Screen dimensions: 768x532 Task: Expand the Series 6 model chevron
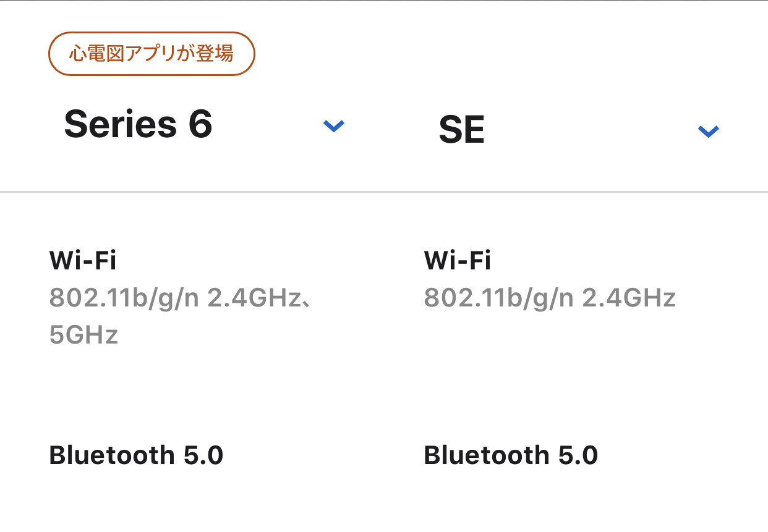[x=333, y=126]
